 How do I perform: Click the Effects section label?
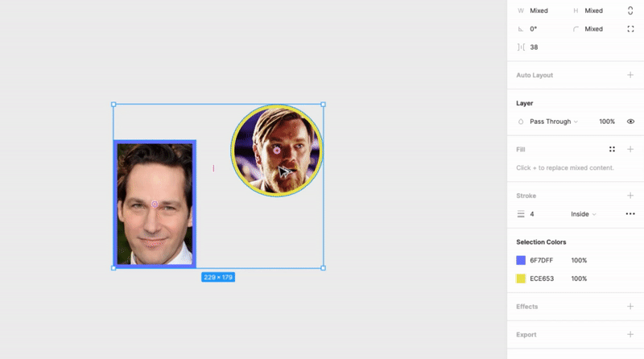tap(527, 307)
